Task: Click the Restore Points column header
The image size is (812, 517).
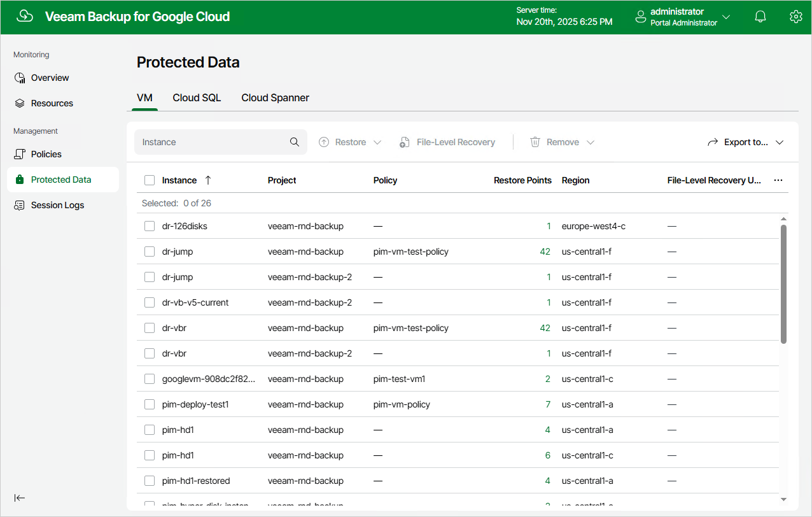Action: [x=522, y=180]
